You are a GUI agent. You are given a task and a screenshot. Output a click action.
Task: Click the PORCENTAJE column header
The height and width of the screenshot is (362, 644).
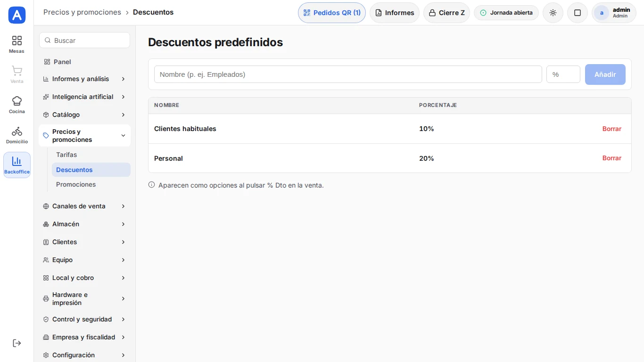[x=438, y=105]
